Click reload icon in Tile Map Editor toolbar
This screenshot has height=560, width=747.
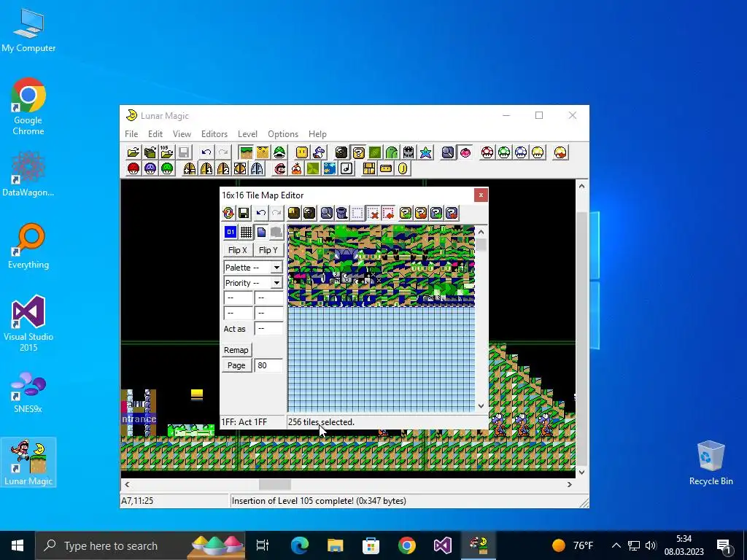(228, 213)
